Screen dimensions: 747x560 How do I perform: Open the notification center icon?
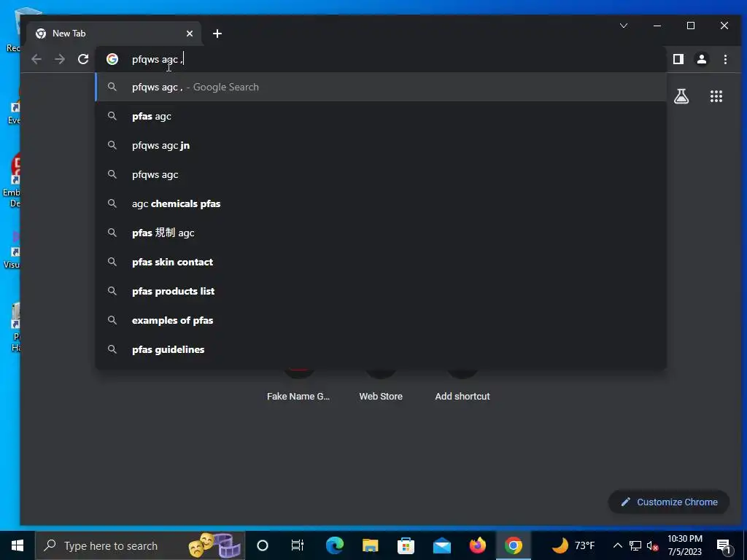[724, 545]
